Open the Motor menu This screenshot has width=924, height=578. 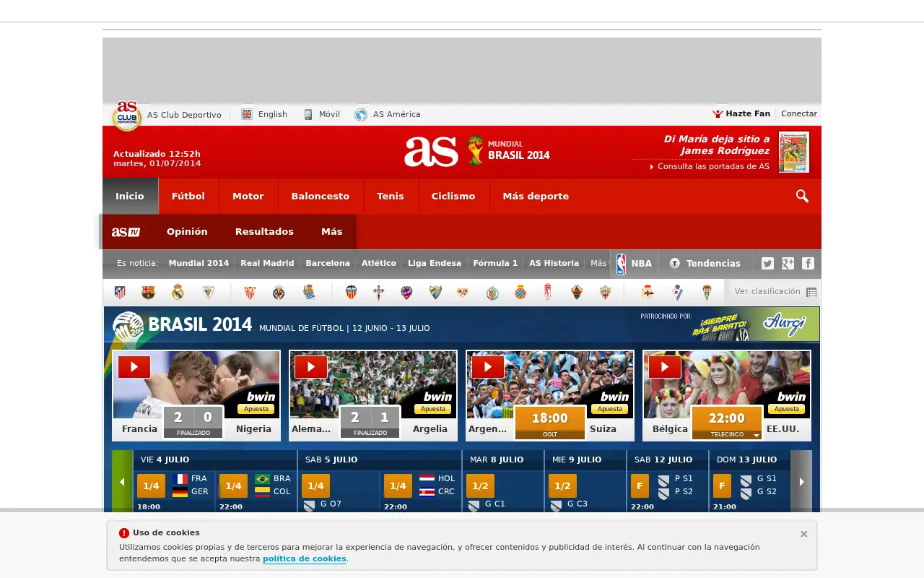[x=248, y=196]
